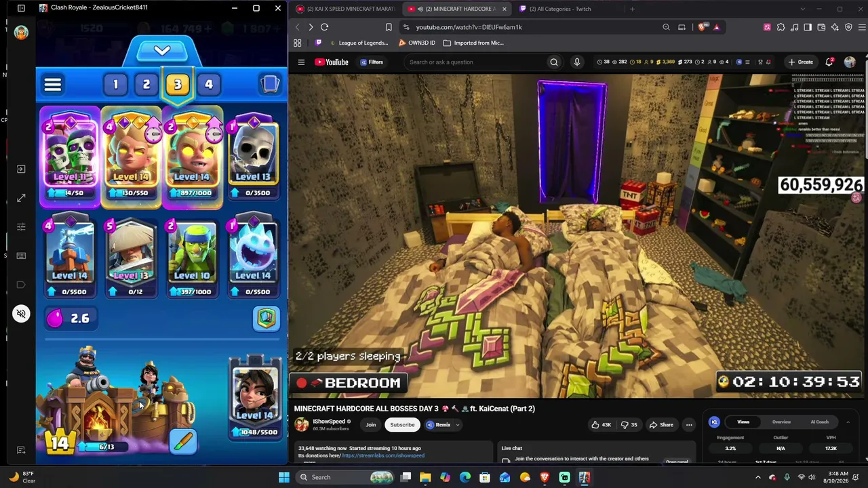
Task: Open the YouTube Filters button
Action: click(x=372, y=62)
